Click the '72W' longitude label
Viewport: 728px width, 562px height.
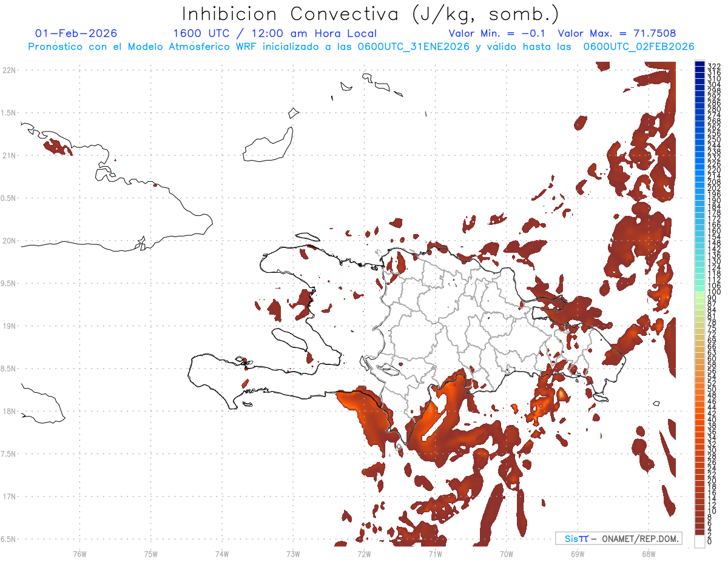point(364,554)
